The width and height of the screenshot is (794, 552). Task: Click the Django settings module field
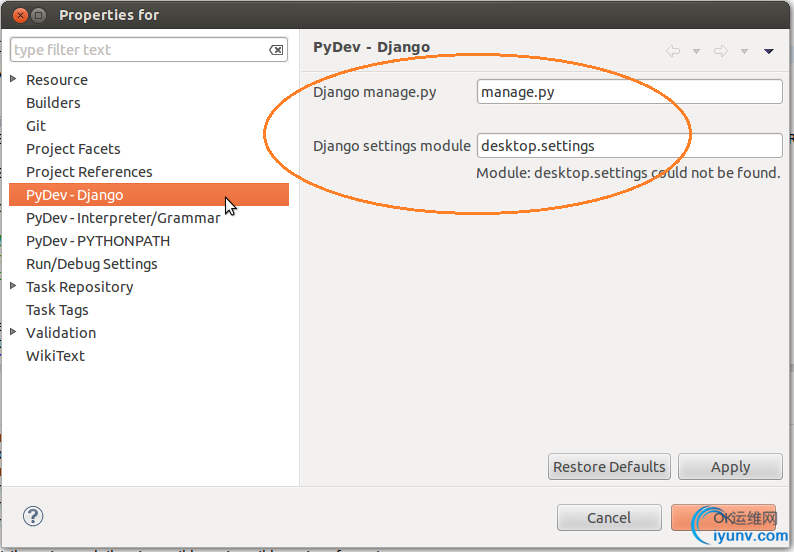click(629, 146)
